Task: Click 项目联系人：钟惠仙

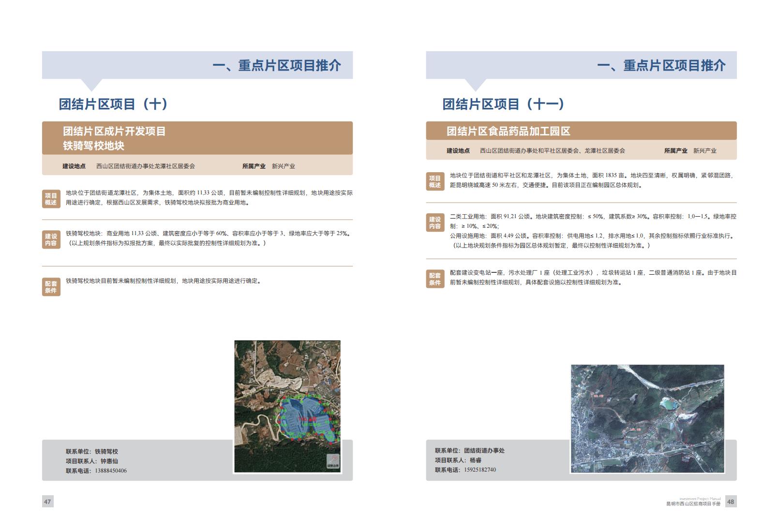Action: tap(92, 461)
